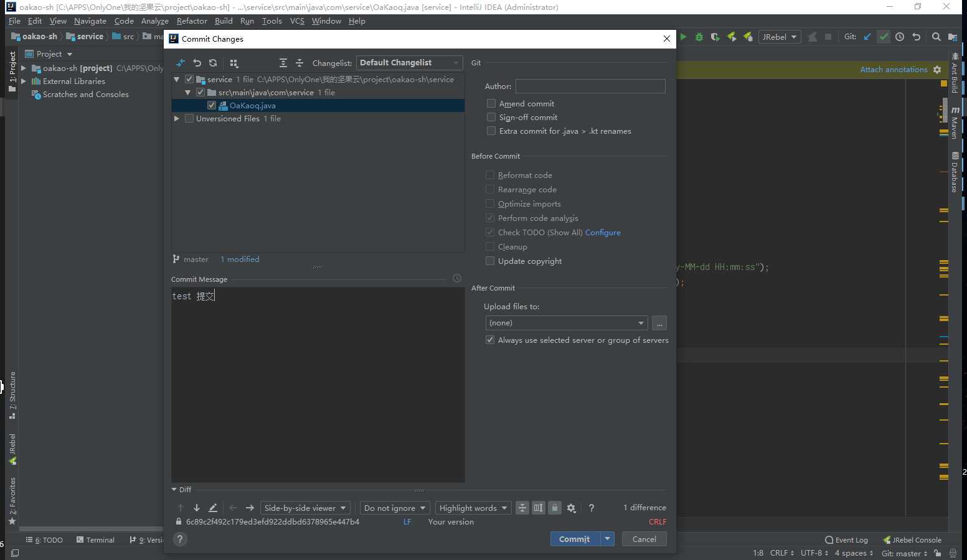The height and width of the screenshot is (560, 967).
Task: Click the round help button at dialog bottom
Action: [x=180, y=539]
